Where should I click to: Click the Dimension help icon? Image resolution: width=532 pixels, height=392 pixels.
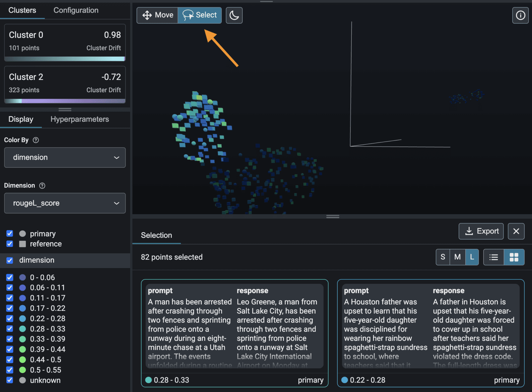pos(42,186)
